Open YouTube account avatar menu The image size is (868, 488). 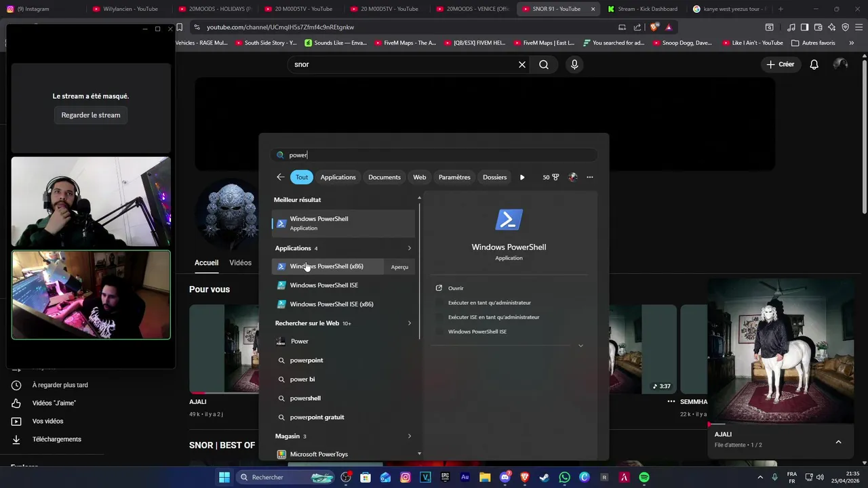pyautogui.click(x=840, y=64)
